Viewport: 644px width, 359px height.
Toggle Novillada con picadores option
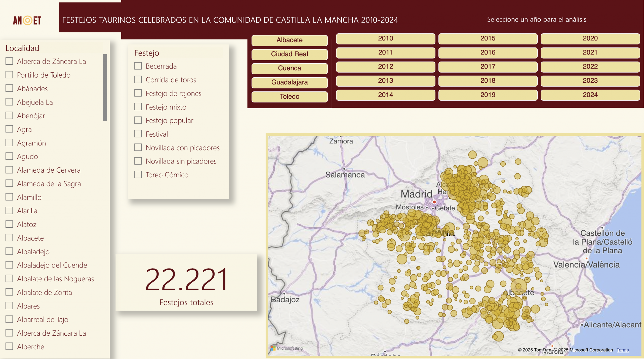pyautogui.click(x=138, y=147)
